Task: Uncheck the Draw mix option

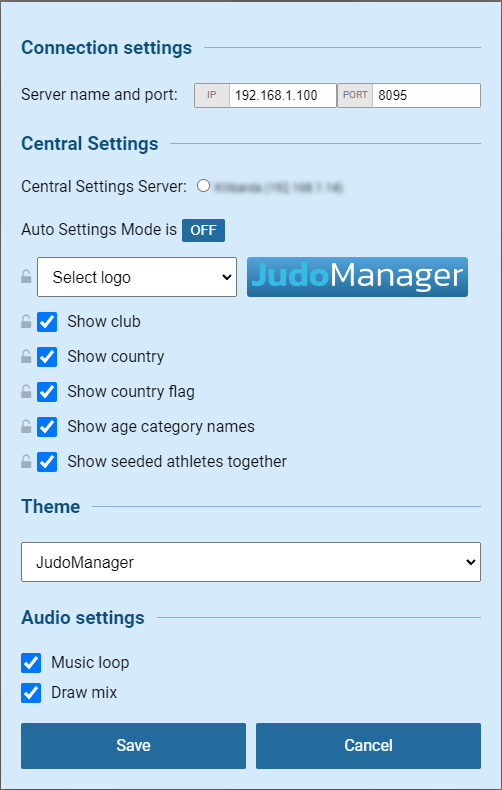Action: (x=31, y=693)
